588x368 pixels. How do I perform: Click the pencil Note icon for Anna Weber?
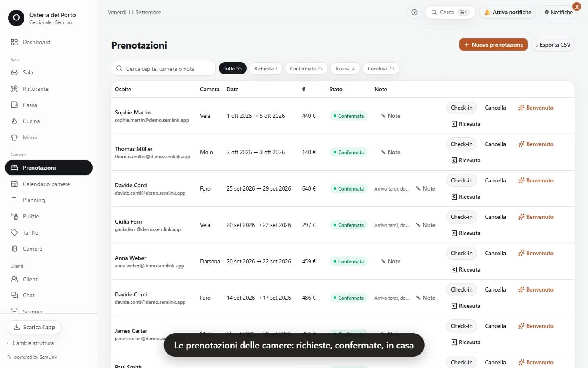[383, 261]
